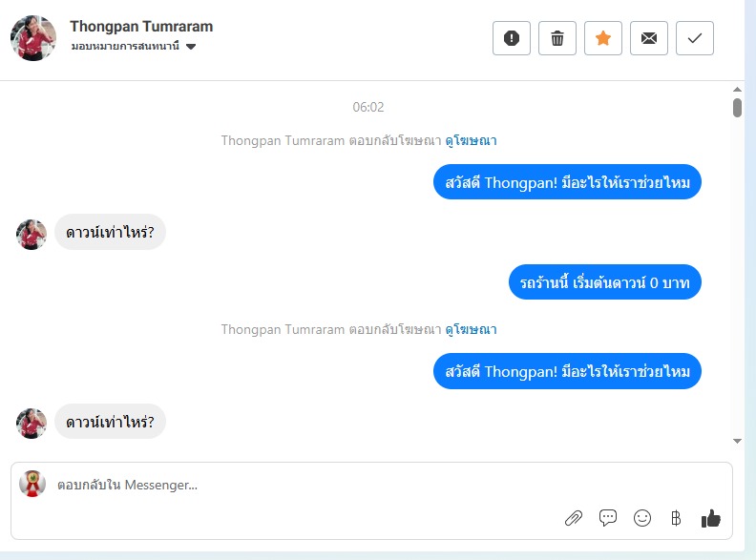
Task: Click scrollbar down arrow in chat
Action: point(737,441)
